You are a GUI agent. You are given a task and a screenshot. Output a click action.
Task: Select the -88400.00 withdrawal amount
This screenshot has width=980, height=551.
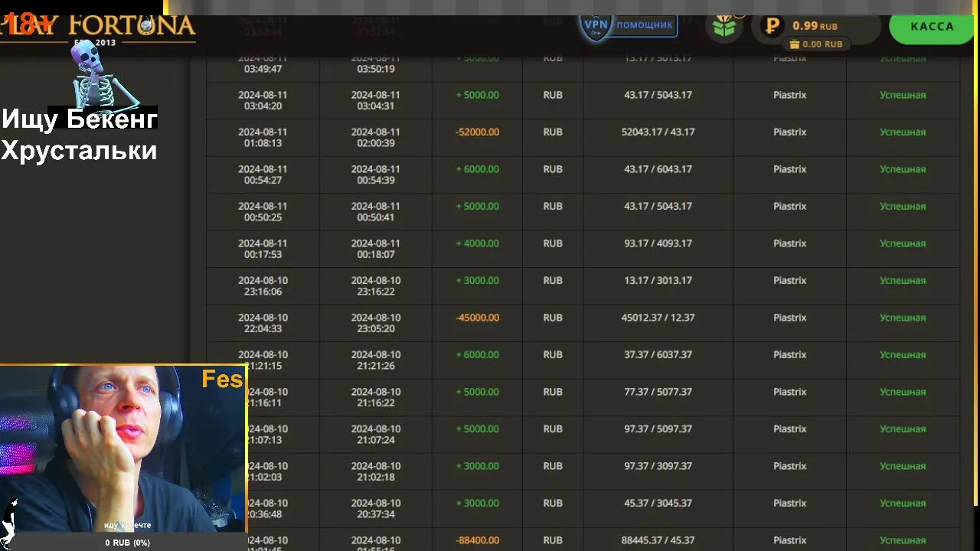pos(477,540)
